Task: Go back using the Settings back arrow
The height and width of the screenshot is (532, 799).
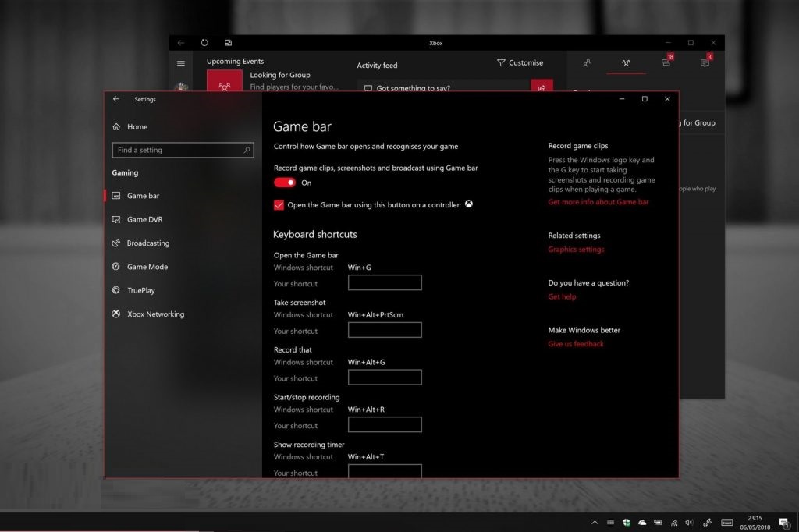Action: pyautogui.click(x=116, y=99)
